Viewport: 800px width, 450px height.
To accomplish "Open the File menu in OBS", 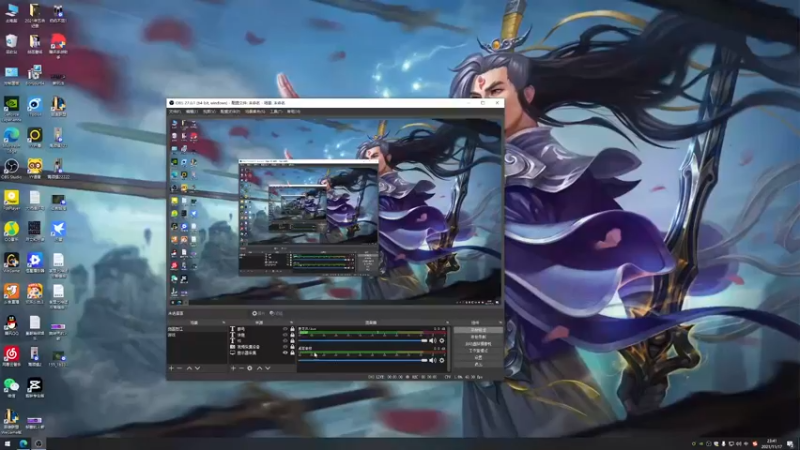I will pos(174,111).
